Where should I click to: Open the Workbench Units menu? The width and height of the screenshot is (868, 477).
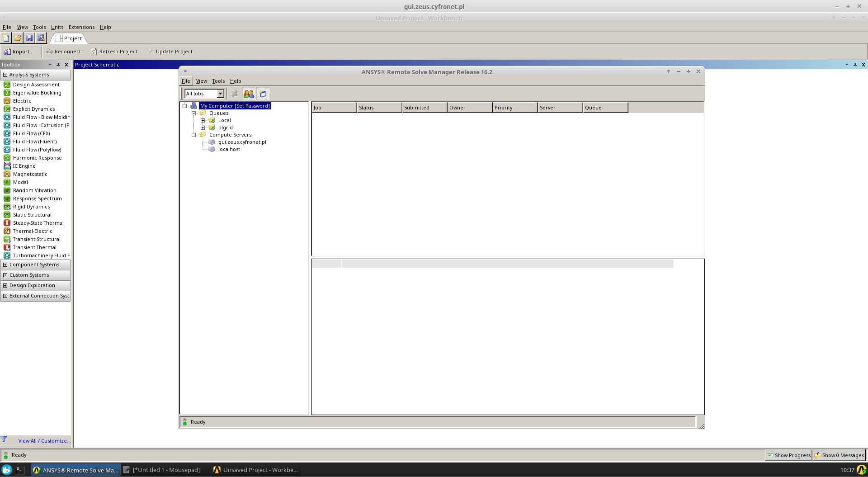coord(57,27)
